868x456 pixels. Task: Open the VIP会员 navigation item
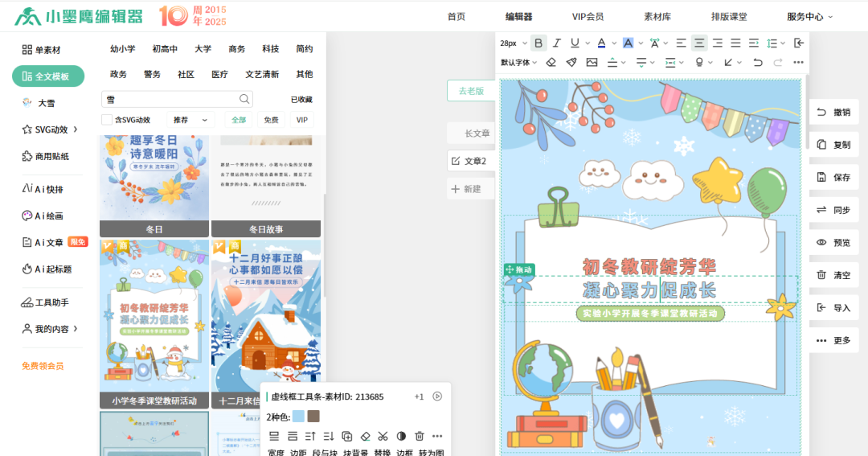click(588, 17)
